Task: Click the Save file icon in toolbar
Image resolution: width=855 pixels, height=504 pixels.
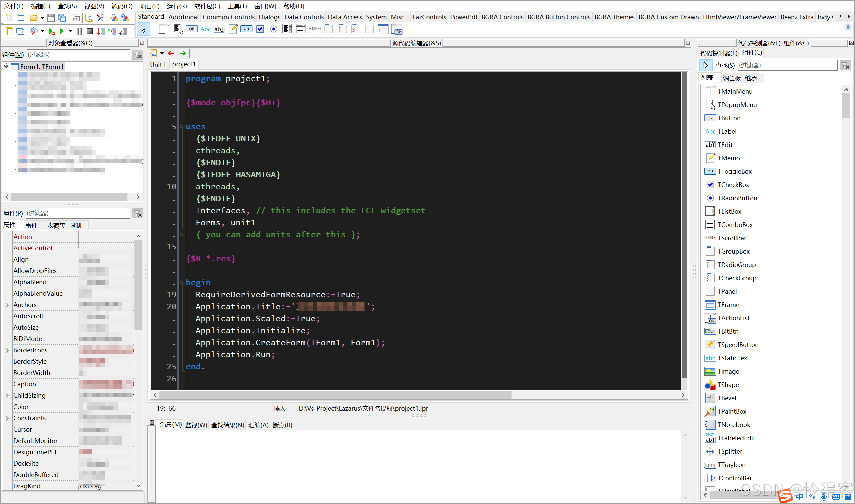Action: (x=51, y=18)
